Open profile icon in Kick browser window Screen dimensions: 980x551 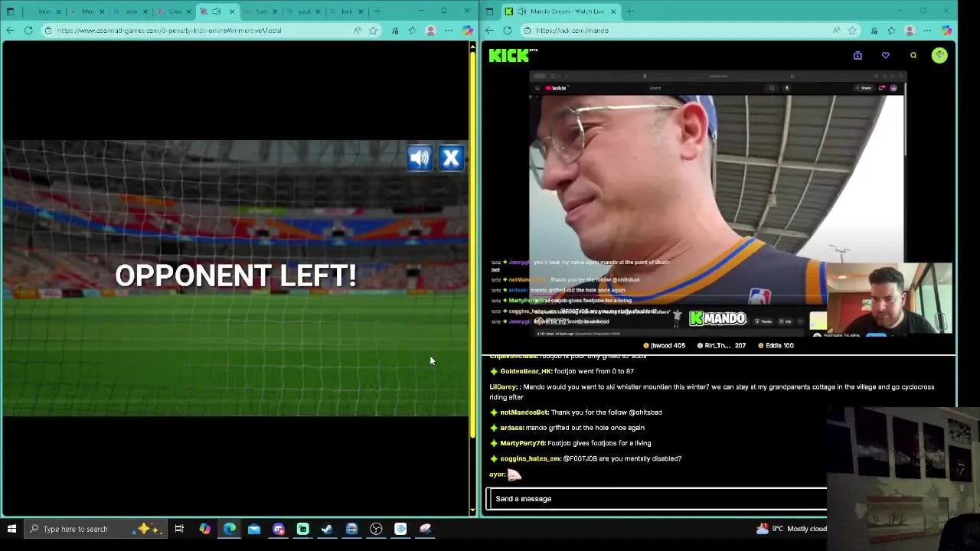pos(910,31)
